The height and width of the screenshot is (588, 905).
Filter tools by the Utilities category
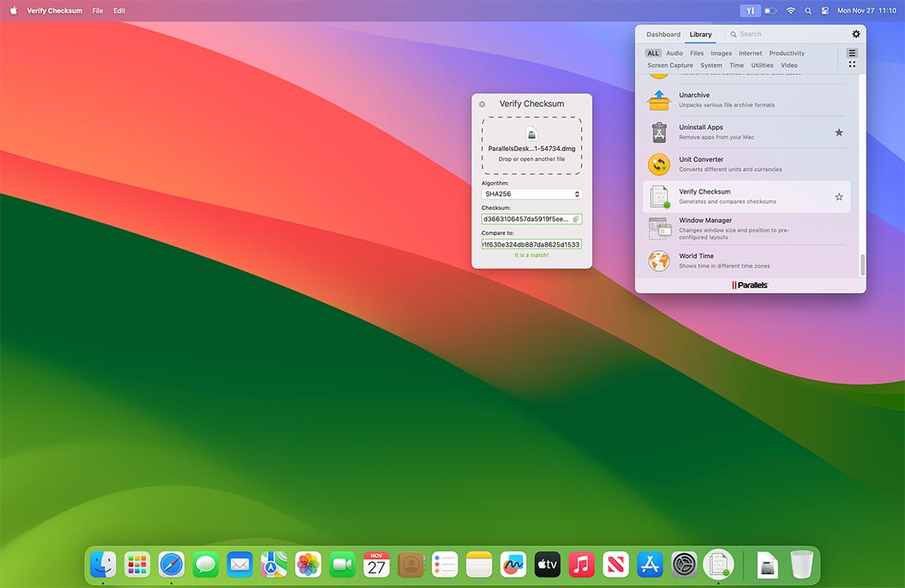pyautogui.click(x=761, y=65)
